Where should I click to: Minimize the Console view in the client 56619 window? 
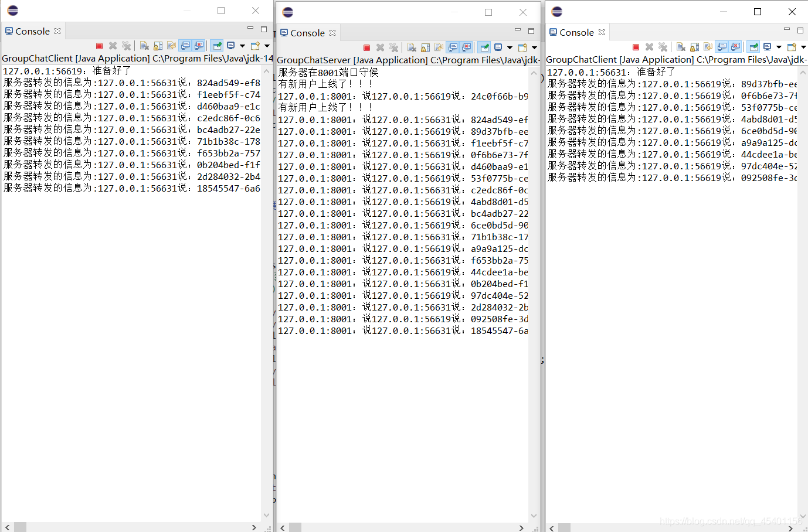pyautogui.click(x=250, y=28)
